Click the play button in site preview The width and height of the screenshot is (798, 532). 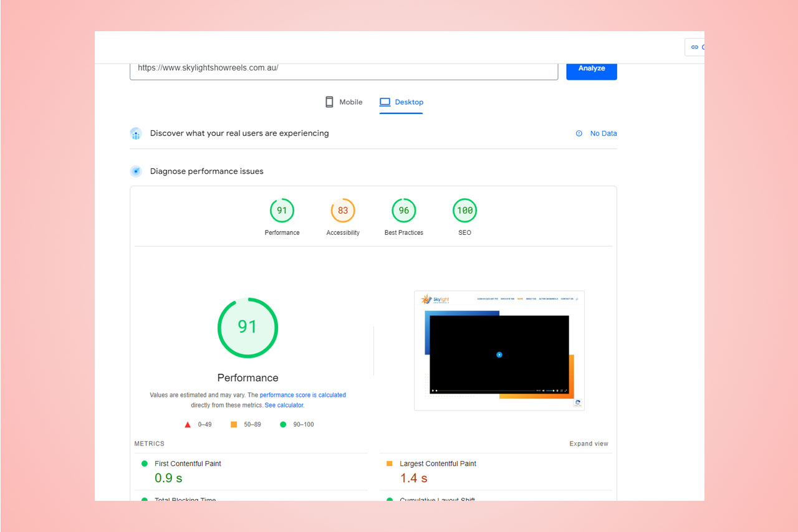(499, 354)
